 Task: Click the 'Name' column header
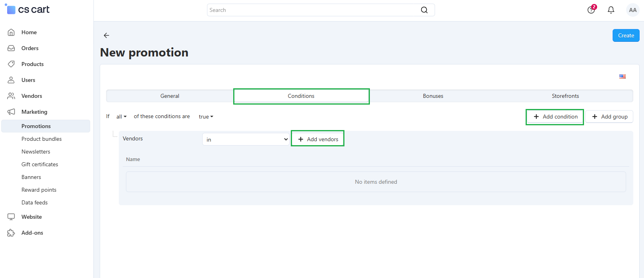click(133, 159)
